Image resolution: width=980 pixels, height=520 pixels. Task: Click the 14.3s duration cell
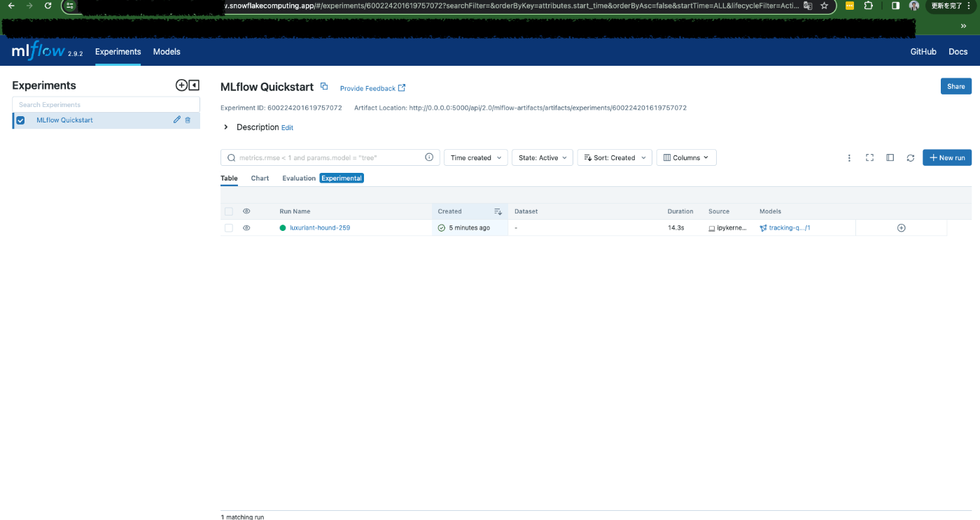[x=676, y=227]
